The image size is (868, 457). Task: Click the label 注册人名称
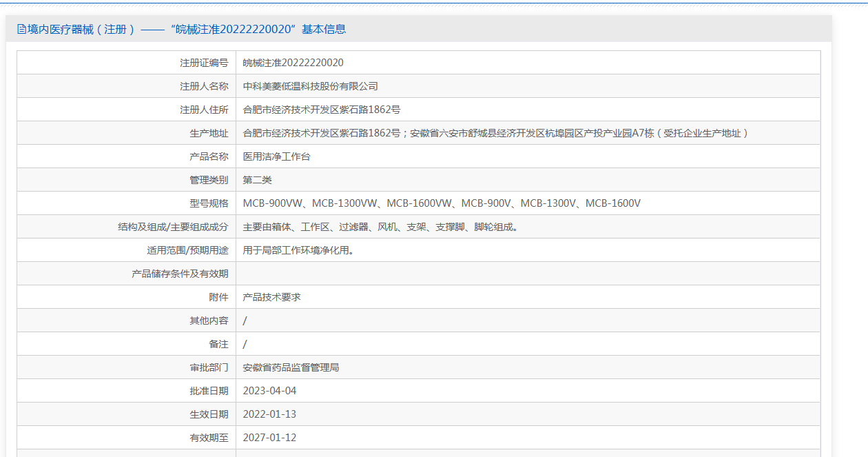click(x=204, y=86)
